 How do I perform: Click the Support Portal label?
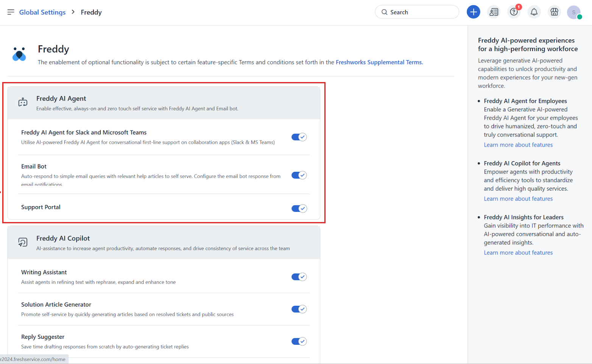tap(41, 207)
